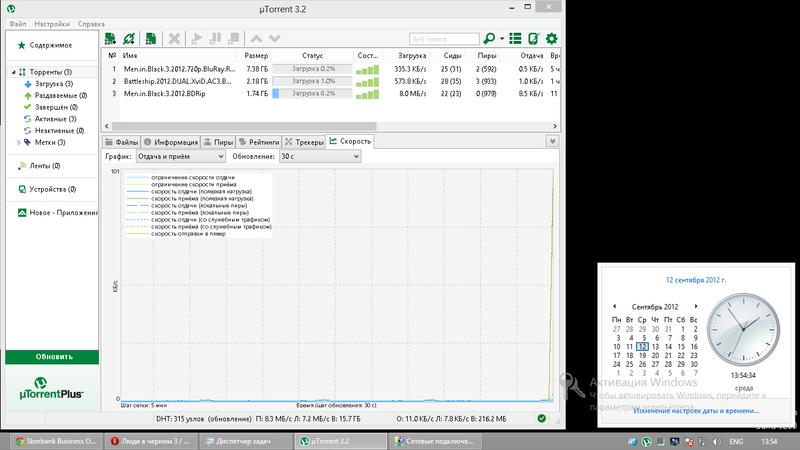The height and width of the screenshot is (450, 800).
Task: Switch to the Трекеры tab
Action: coord(304,142)
